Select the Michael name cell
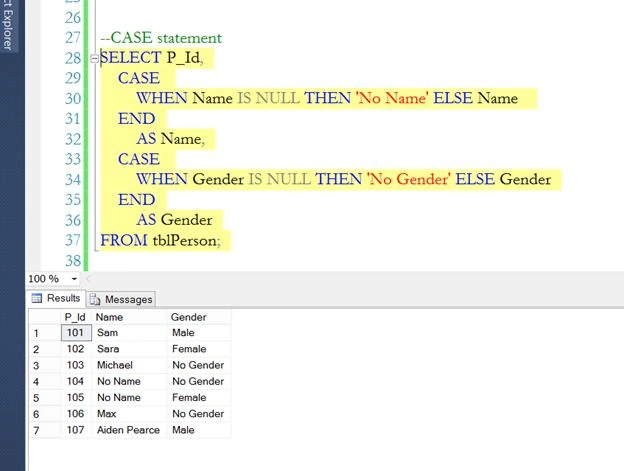 [x=129, y=365]
